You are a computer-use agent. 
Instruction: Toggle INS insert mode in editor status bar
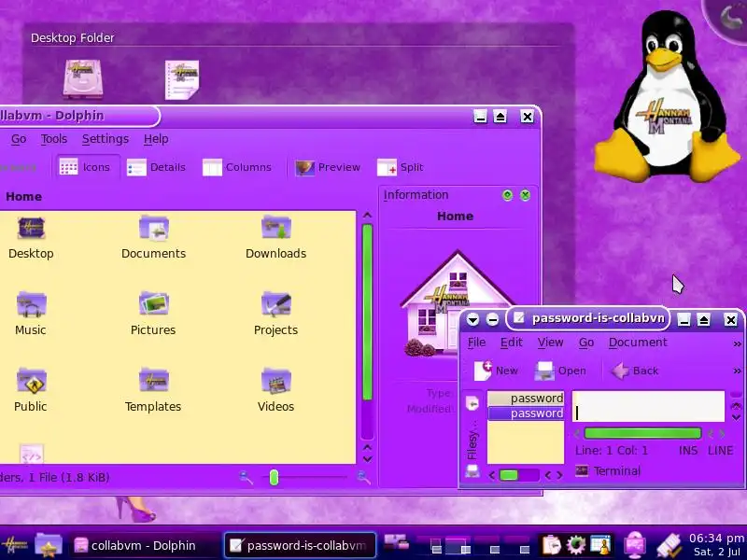click(x=688, y=451)
